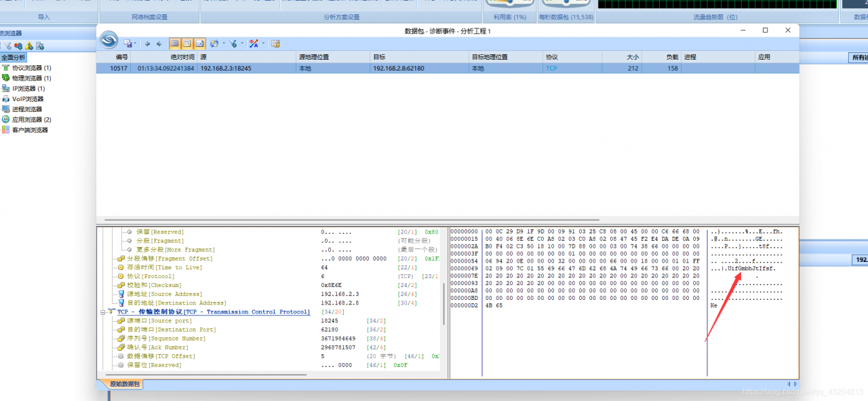Select 保留位 [Reserved] field
Image resolution: width=868 pixels, height=401 pixels.
point(154,365)
